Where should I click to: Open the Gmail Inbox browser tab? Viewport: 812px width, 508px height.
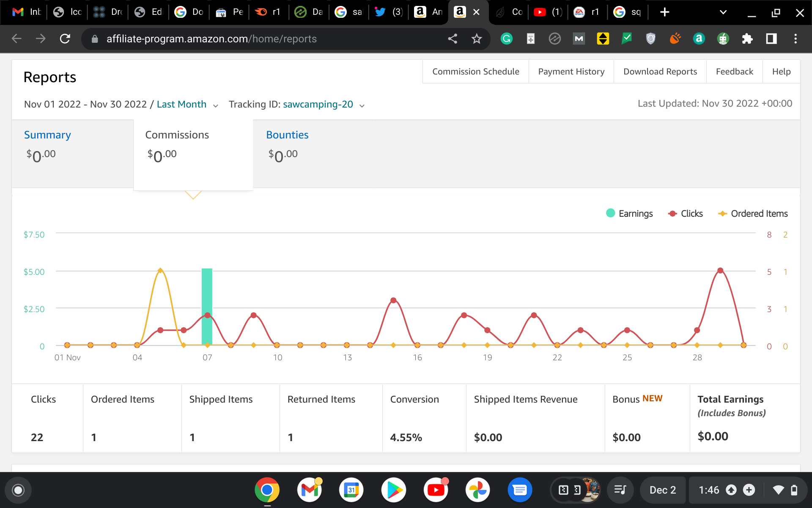pos(26,12)
